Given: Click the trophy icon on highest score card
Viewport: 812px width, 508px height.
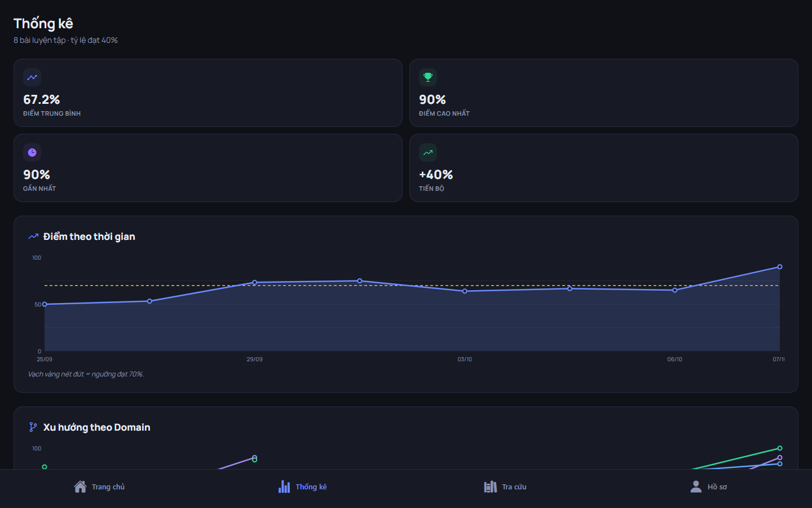Looking at the screenshot, I should [x=428, y=77].
